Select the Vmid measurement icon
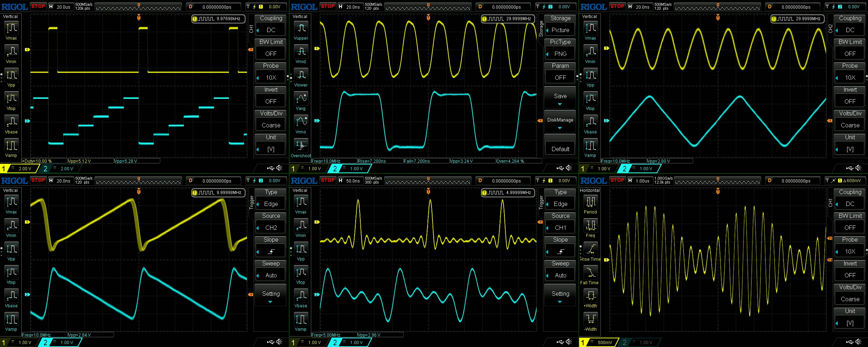Image resolution: width=868 pixels, height=347 pixels. point(301,52)
